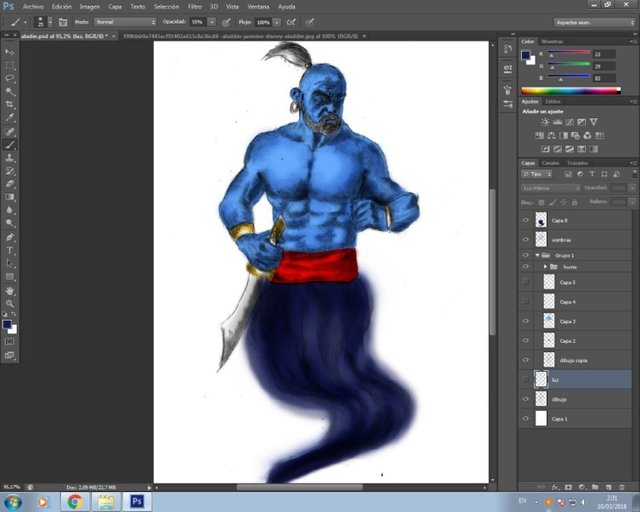
Task: Click the Opacidad 55% input field
Action: tap(198, 22)
